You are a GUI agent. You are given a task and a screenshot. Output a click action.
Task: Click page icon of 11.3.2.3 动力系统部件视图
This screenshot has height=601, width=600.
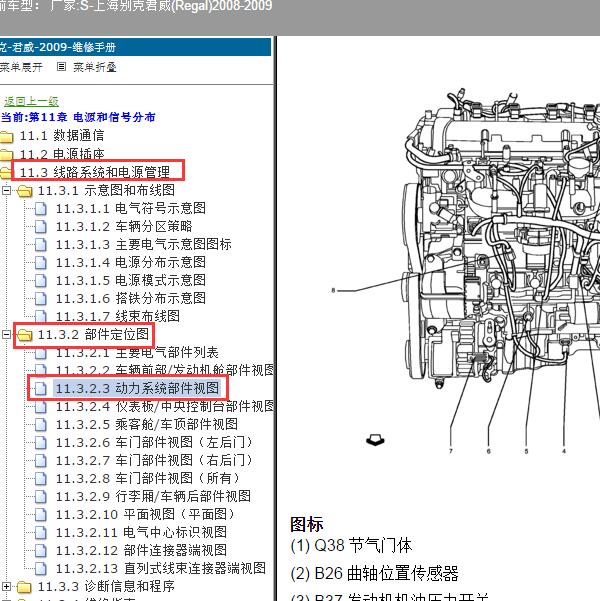[x=41, y=389]
